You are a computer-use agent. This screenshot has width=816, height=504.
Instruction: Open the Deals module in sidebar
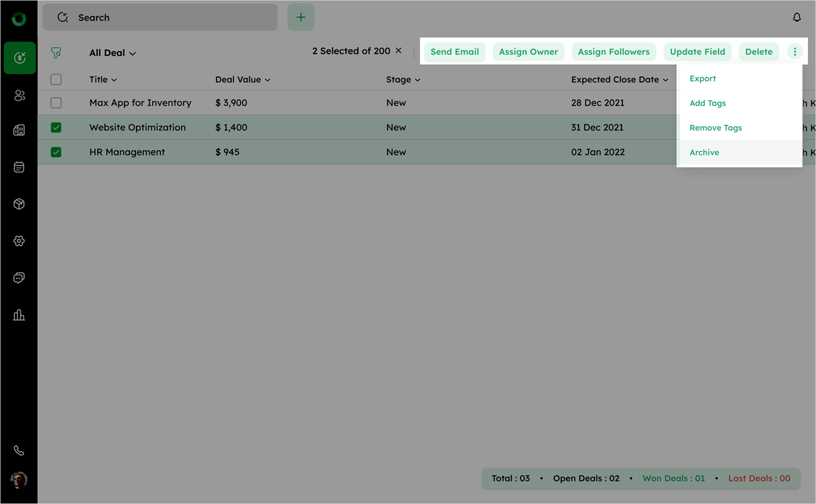[19, 58]
